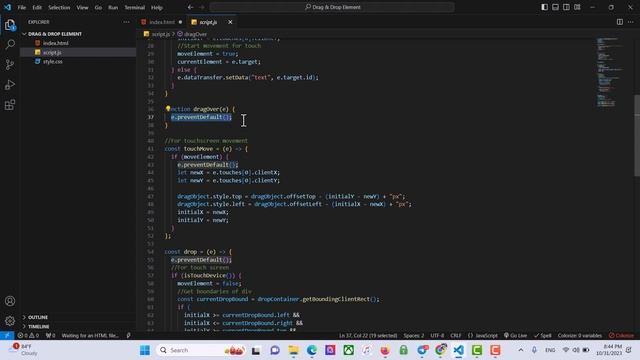Open the Explorer view in activity bar

[x=10, y=25]
